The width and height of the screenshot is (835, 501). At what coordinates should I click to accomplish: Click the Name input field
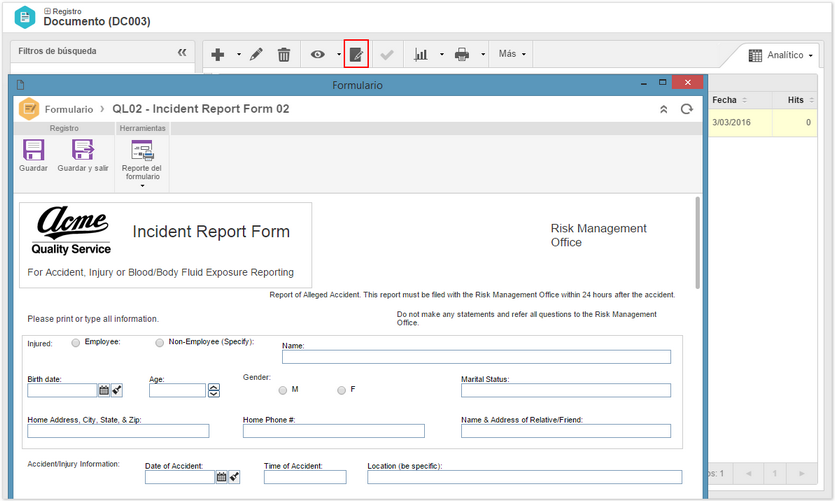coord(476,357)
